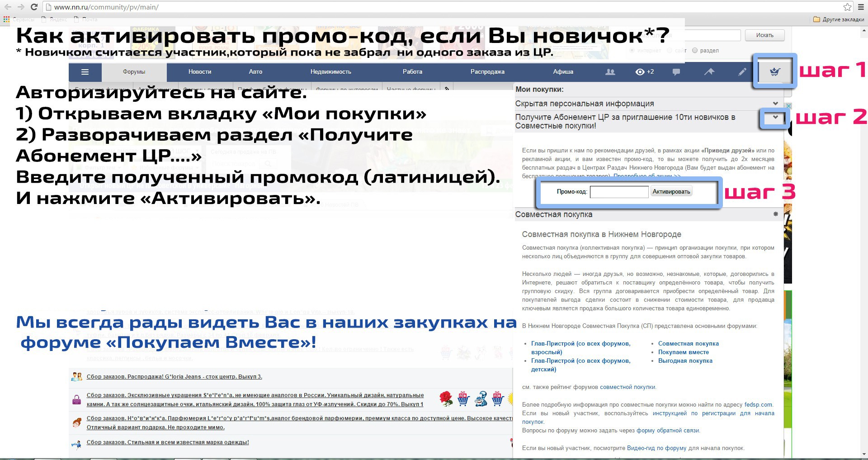Open the Покупаем вместе link
Screen dimensions: 868x460
[x=684, y=352]
